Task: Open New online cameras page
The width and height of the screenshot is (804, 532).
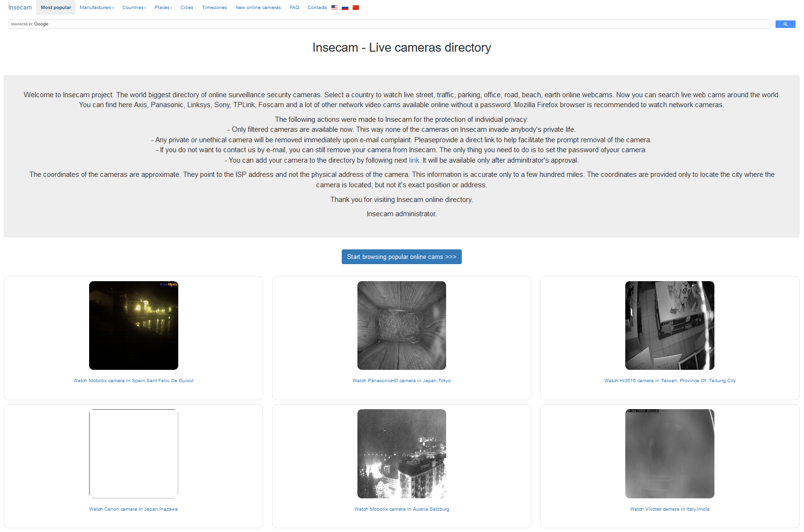Action: click(258, 8)
